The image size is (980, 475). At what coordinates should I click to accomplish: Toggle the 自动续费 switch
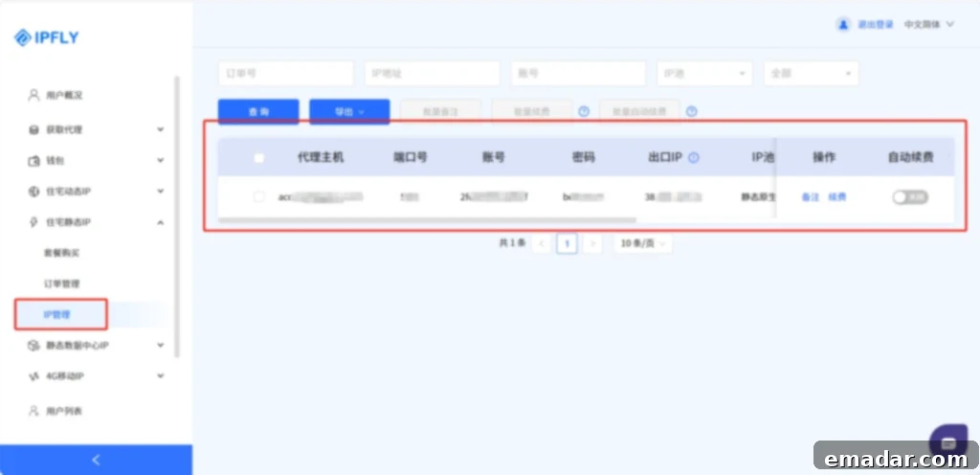point(910,197)
